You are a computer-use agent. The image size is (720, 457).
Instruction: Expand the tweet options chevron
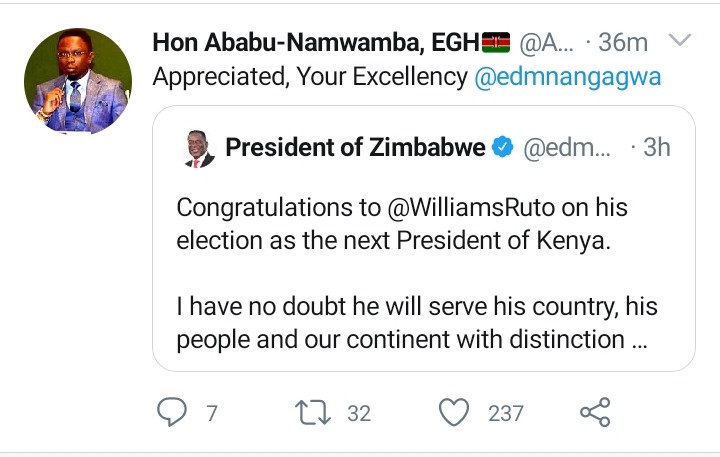pyautogui.click(x=680, y=40)
